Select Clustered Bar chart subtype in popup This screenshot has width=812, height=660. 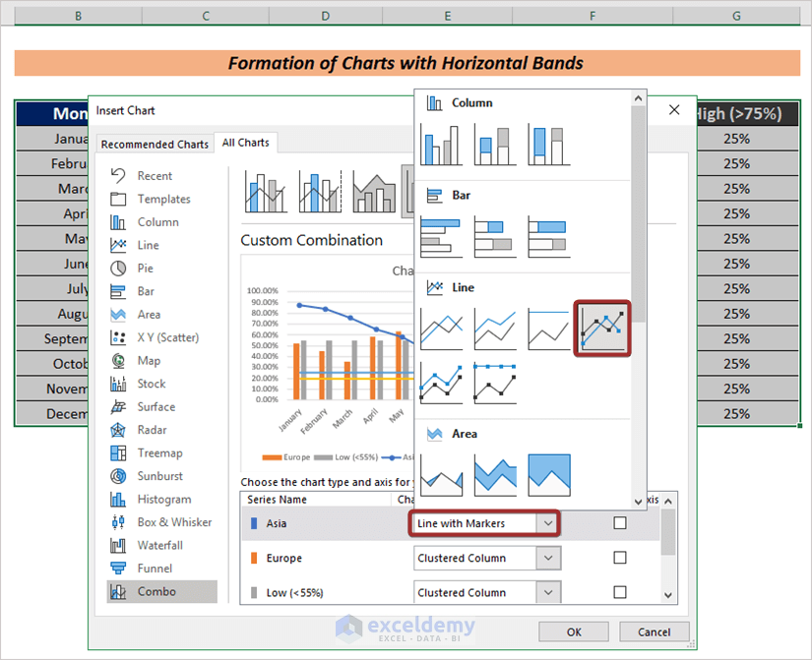coord(441,237)
